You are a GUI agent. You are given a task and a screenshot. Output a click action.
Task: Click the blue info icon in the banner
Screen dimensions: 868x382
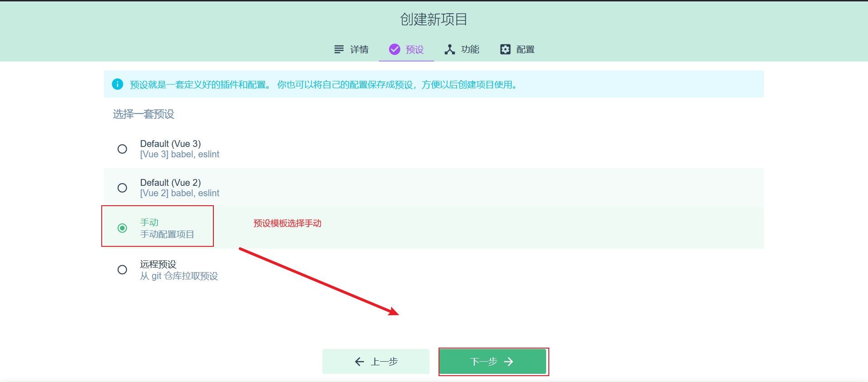[118, 84]
